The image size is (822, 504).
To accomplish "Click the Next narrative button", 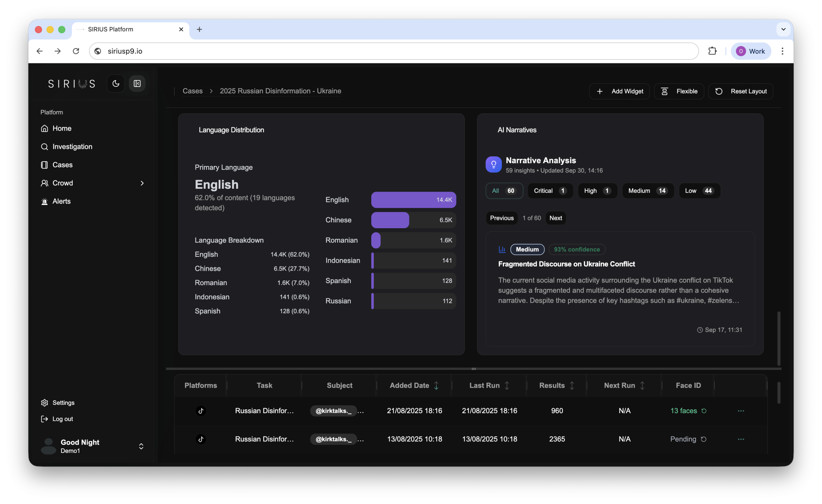I will (x=555, y=218).
